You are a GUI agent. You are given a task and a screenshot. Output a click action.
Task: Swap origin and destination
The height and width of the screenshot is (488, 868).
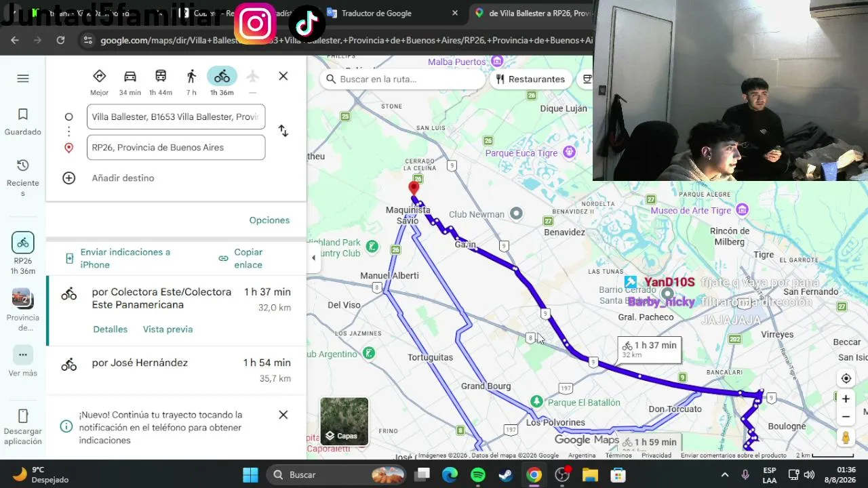click(283, 131)
